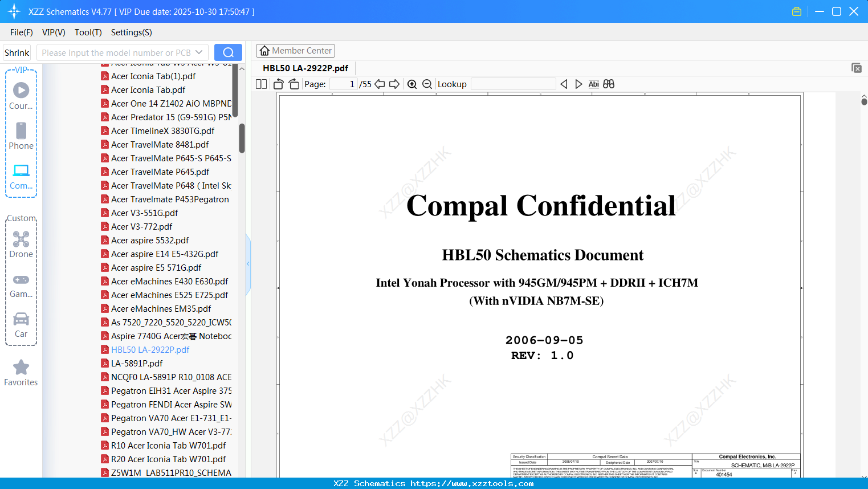Select the Car category icon
The height and width of the screenshot is (489, 868).
21,325
